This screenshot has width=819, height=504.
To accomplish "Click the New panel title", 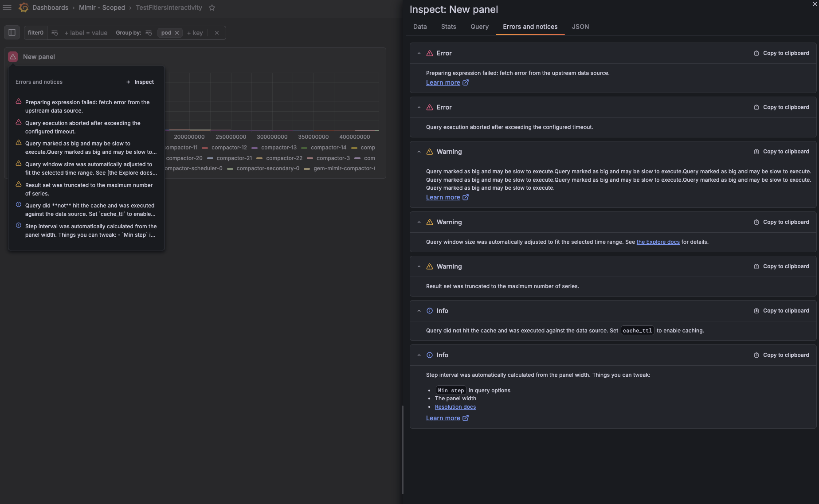I will click(x=39, y=57).
